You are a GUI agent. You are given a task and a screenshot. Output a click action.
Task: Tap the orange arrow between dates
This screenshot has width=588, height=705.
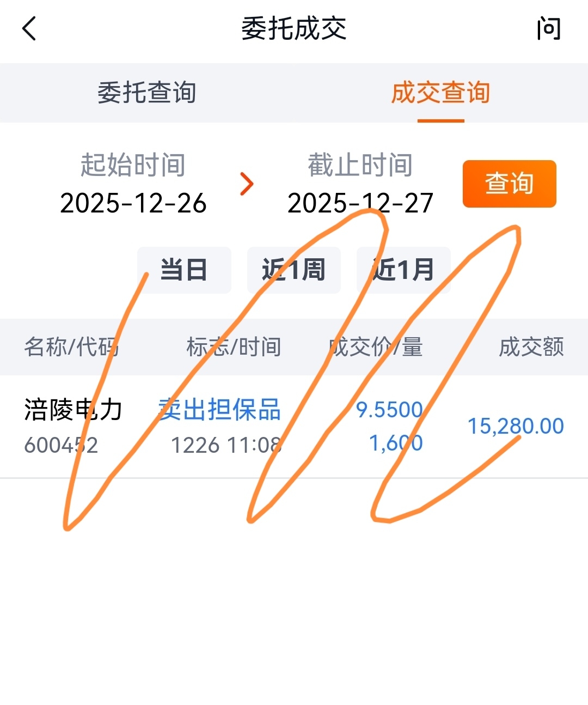click(247, 184)
